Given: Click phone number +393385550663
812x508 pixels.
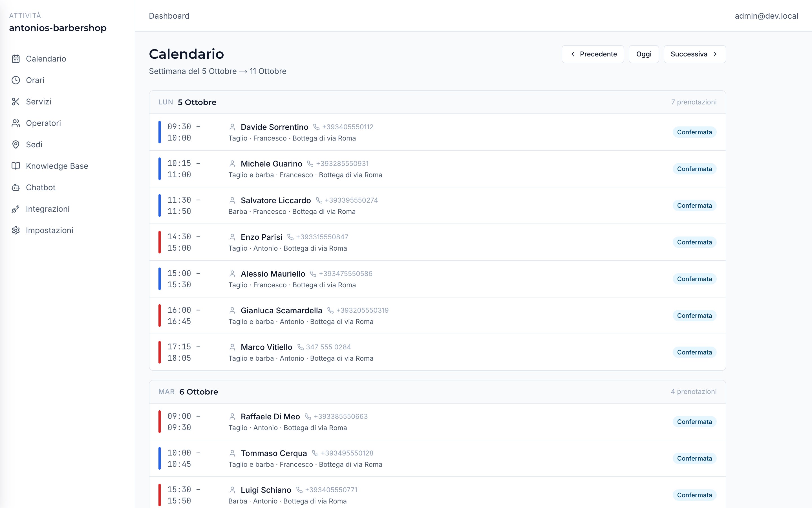Looking at the screenshot, I should tap(341, 417).
